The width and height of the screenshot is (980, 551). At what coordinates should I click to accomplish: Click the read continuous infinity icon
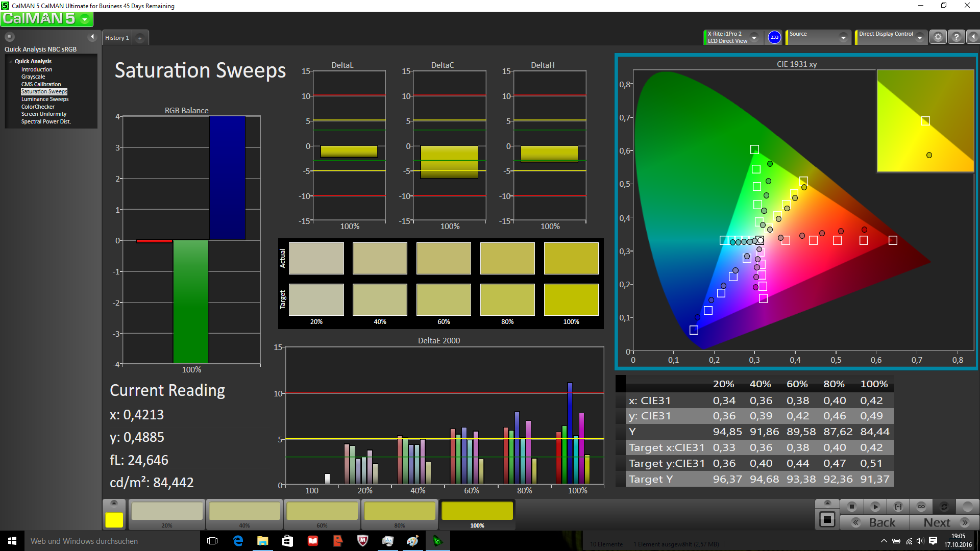(x=921, y=507)
